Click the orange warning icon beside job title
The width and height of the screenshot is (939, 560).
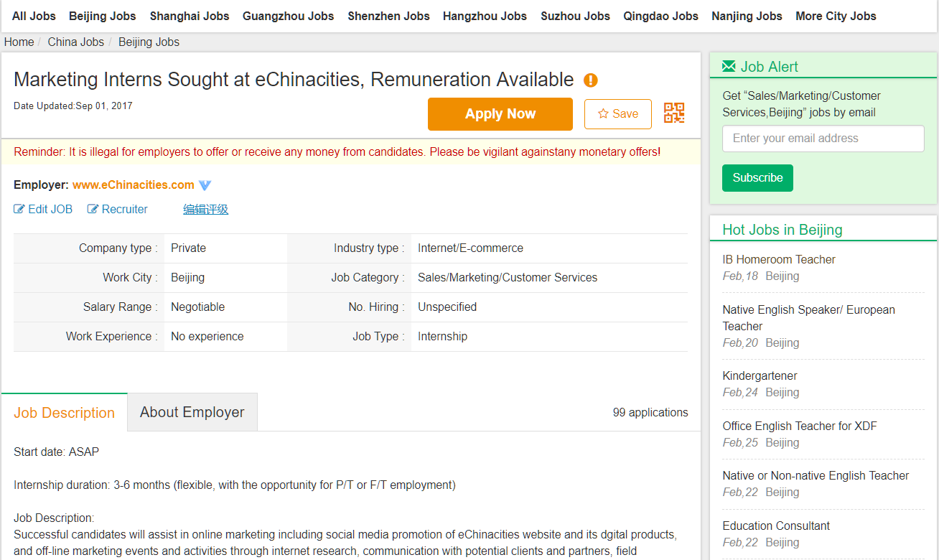(590, 80)
